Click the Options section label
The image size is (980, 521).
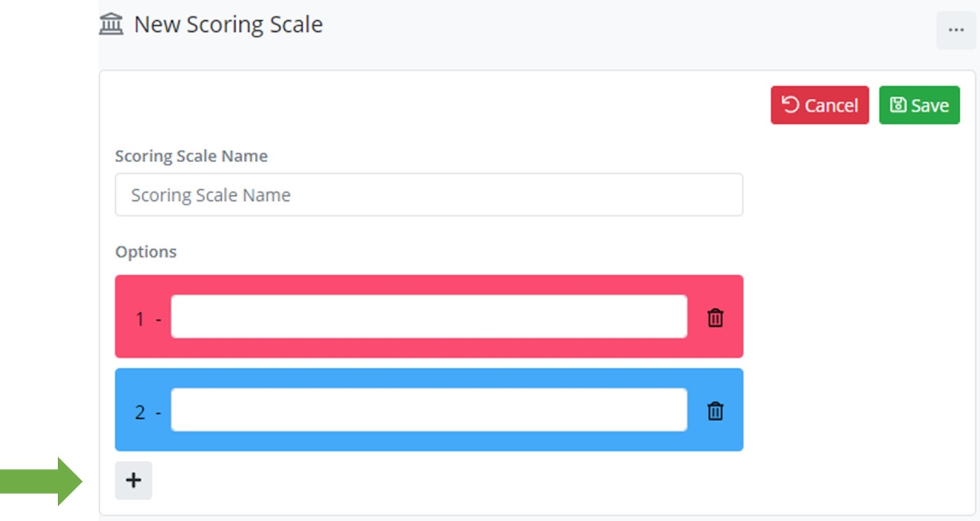pos(146,252)
